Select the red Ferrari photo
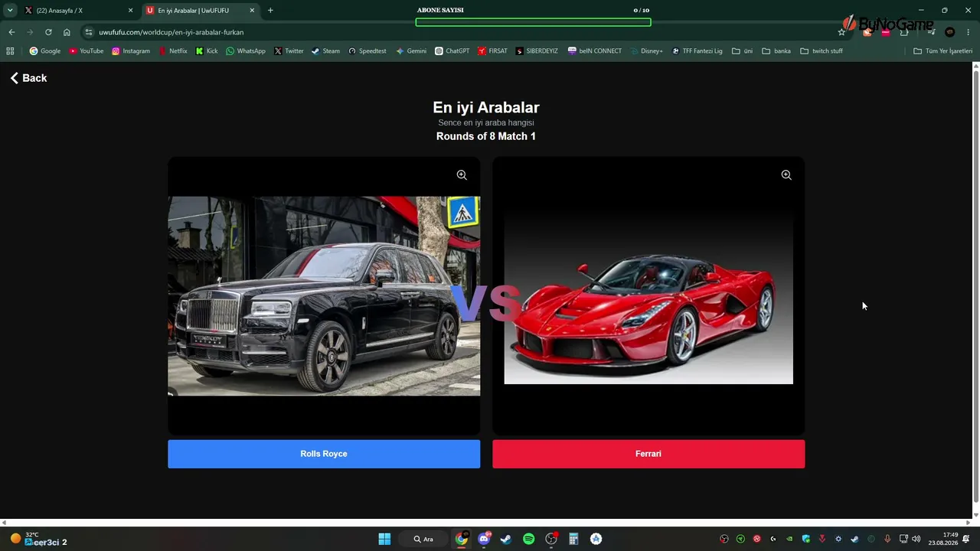The image size is (980, 551). [648, 296]
